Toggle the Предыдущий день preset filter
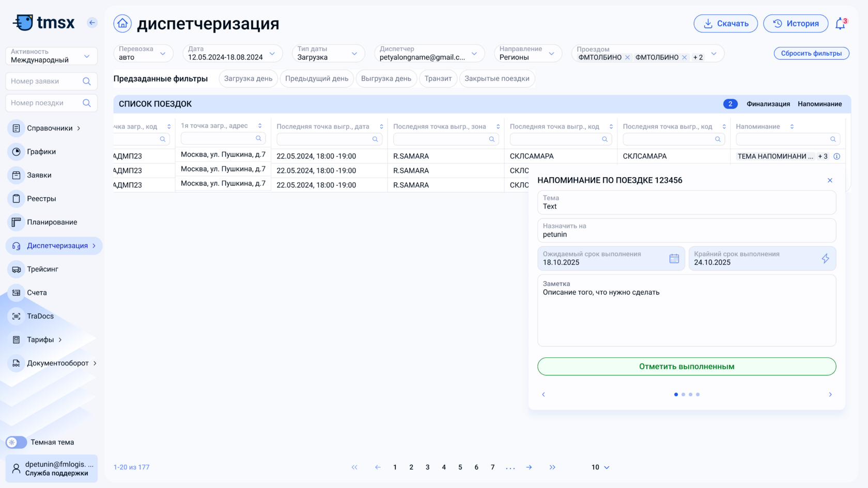868x488 pixels. point(317,78)
